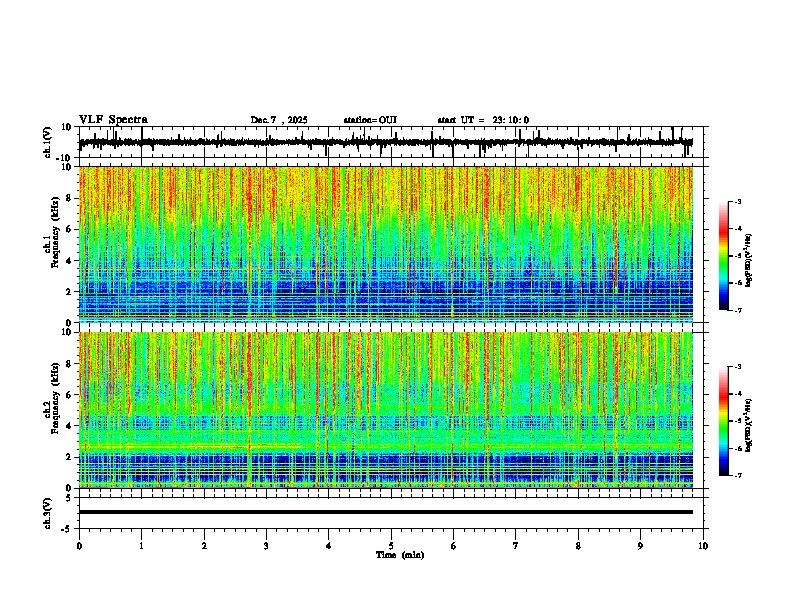Select the date text "Dec. 7, 2025"
Viewport: 792px width, 612px height.
279,120
